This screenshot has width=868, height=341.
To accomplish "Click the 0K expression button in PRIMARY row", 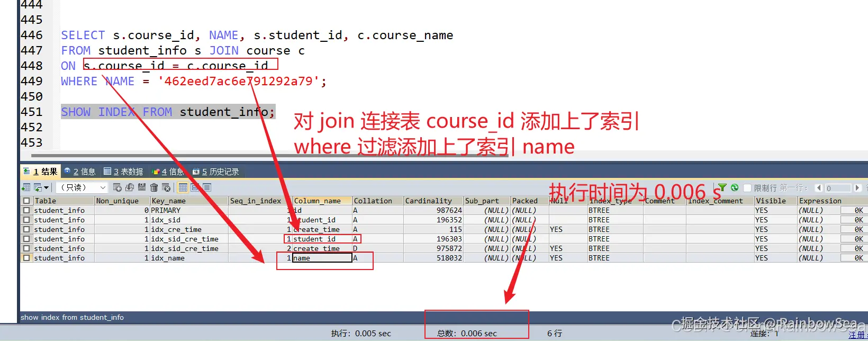I will [x=854, y=210].
